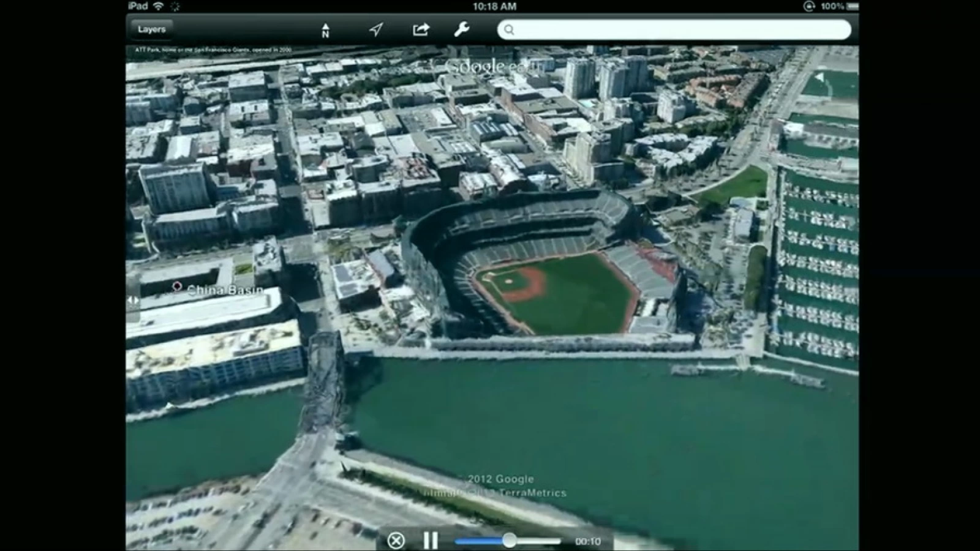Viewport: 980px width, 551px height.
Task: Open the Layers panel
Action: 151,29
